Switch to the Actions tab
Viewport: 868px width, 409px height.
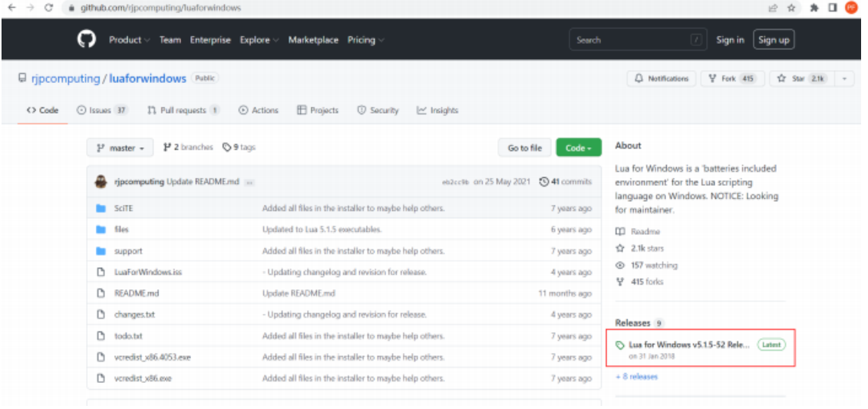[x=259, y=110]
